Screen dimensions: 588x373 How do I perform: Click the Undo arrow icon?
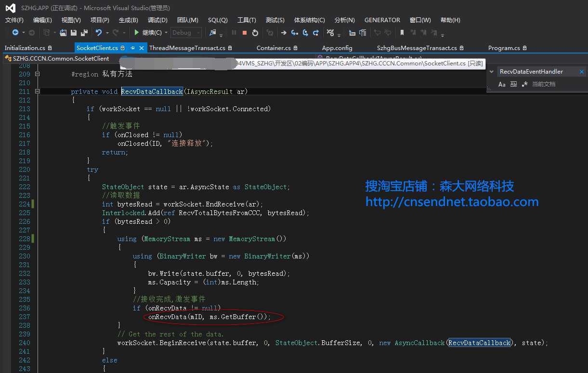[x=99, y=32]
